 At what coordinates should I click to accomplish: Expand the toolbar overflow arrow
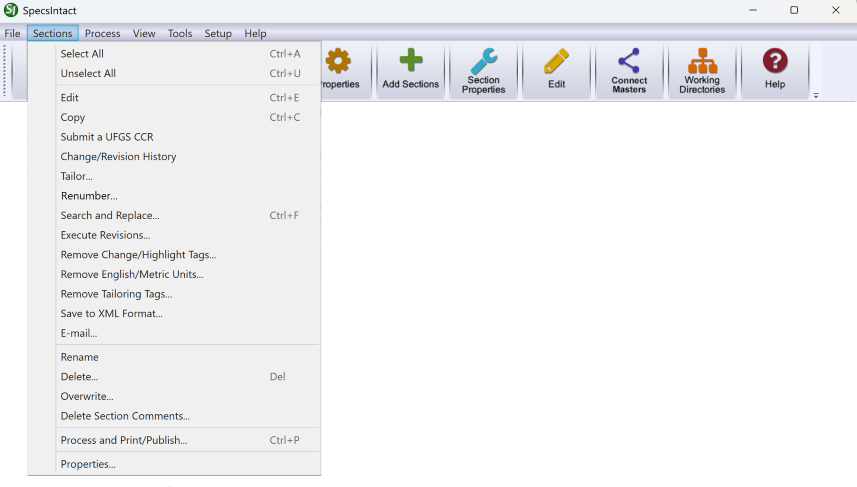pyautogui.click(x=815, y=96)
